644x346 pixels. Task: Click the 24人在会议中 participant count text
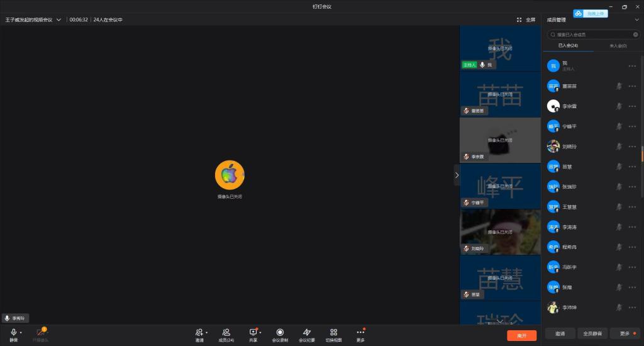tap(108, 20)
